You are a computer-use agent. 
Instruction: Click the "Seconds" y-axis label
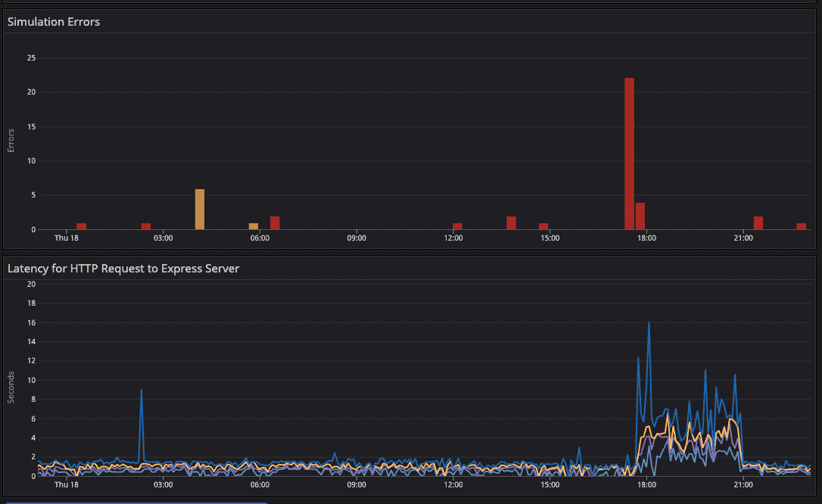[11, 387]
